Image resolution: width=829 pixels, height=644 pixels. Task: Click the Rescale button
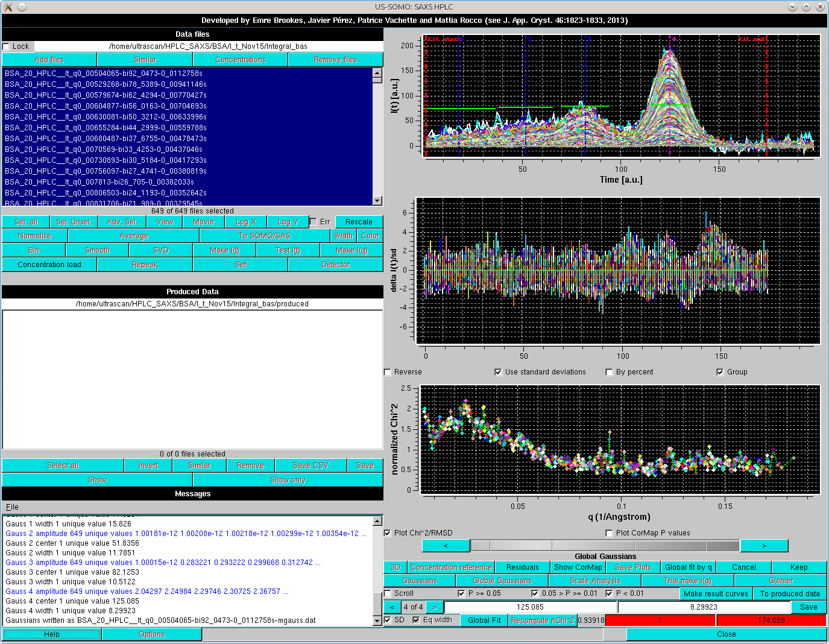359,222
